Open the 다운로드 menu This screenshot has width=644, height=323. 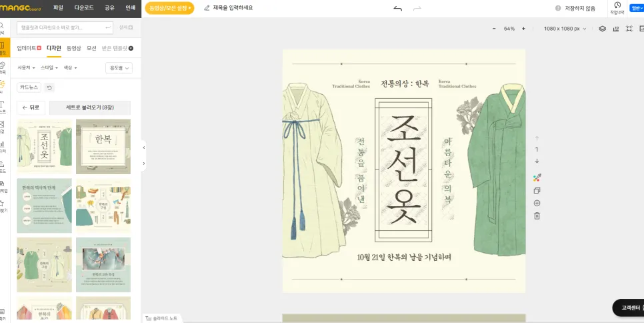point(84,8)
